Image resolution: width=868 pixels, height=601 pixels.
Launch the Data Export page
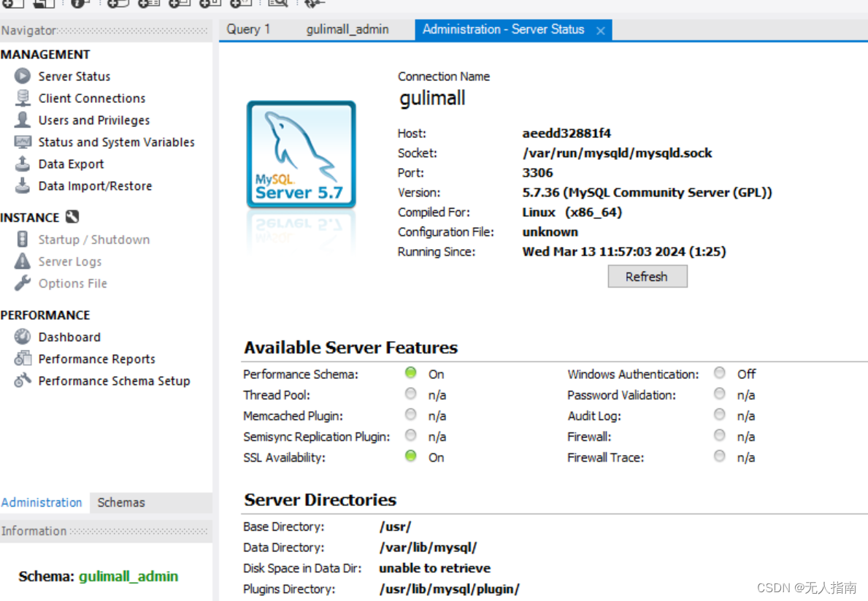click(71, 164)
